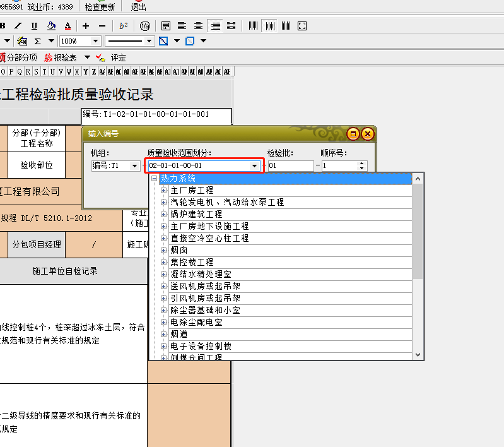Image resolution: width=504 pixels, height=447 pixels.
Task: Click the diagonal border icon
Action: [163, 41]
